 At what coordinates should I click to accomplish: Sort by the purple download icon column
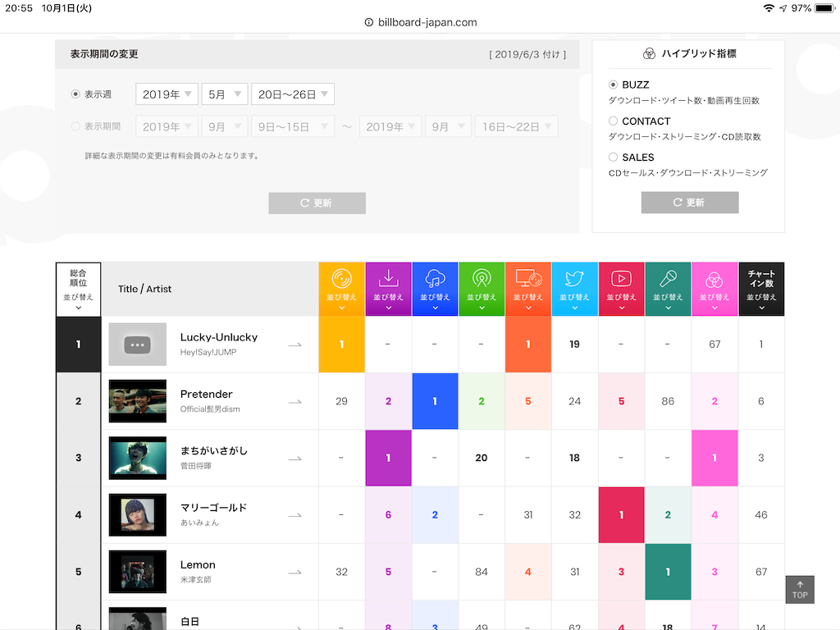click(x=388, y=289)
